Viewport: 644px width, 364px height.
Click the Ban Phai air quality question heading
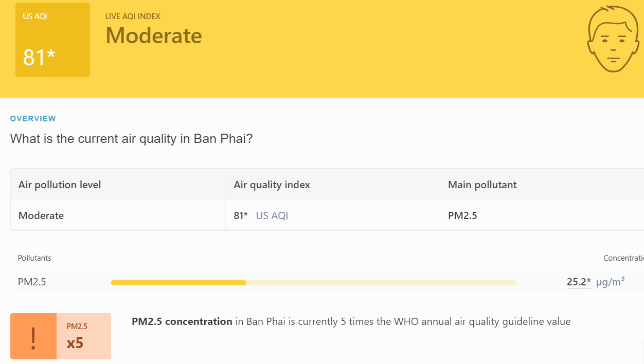(132, 139)
